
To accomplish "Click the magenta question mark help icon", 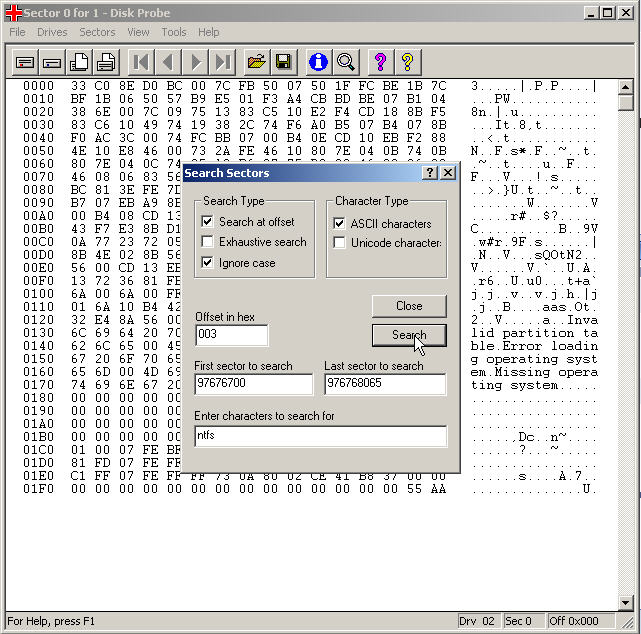I will pyautogui.click(x=381, y=63).
